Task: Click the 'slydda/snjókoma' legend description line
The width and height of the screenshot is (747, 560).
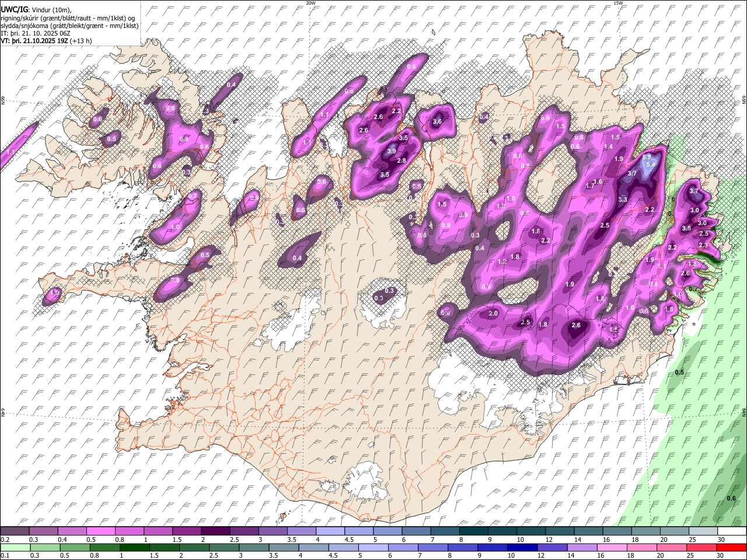Action: [69, 26]
